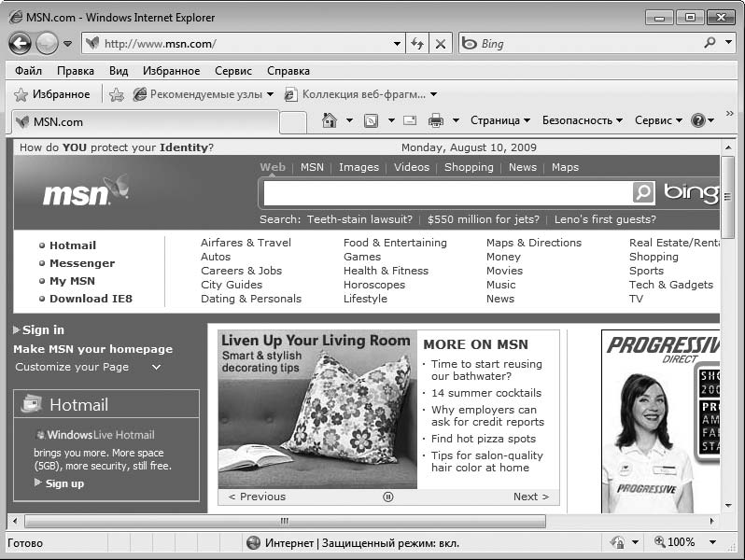Click the horizontal scrollbar right arrow
Viewport: 745px width, 560px height.
[x=711, y=521]
